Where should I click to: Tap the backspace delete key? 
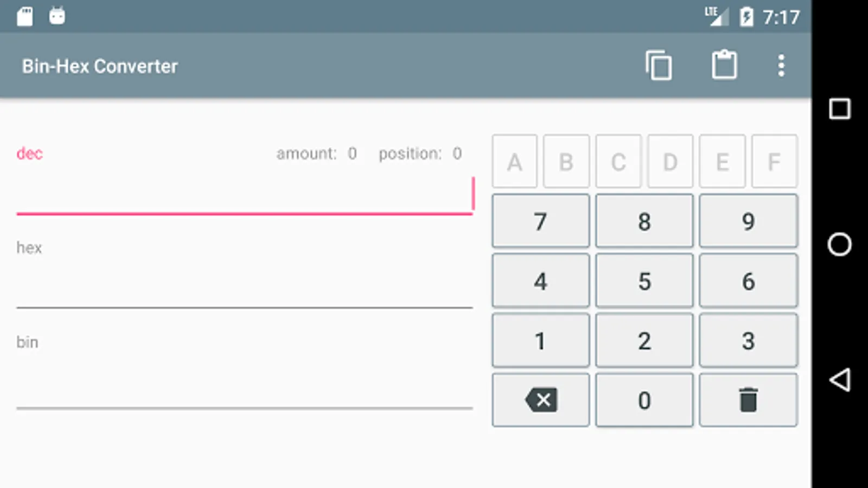coord(540,400)
